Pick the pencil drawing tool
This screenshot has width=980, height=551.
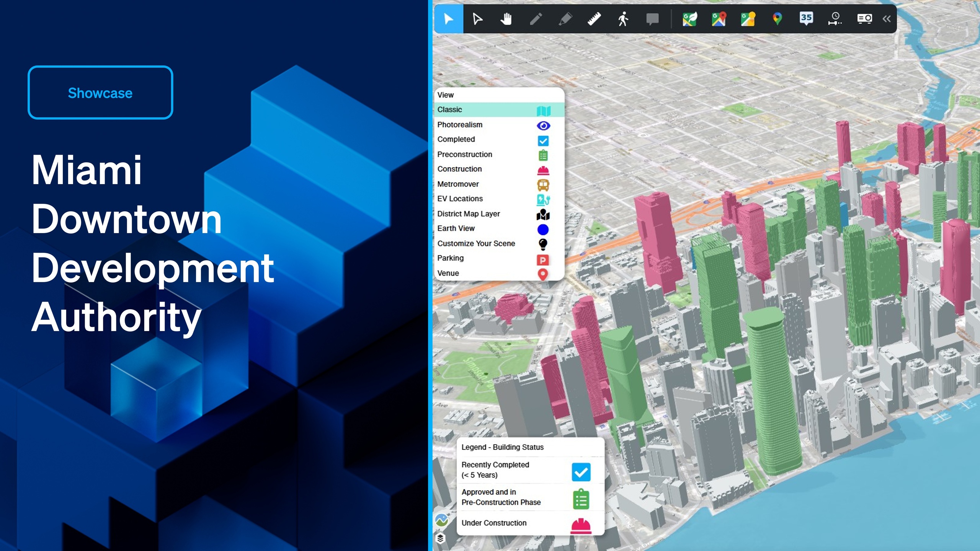pyautogui.click(x=536, y=19)
